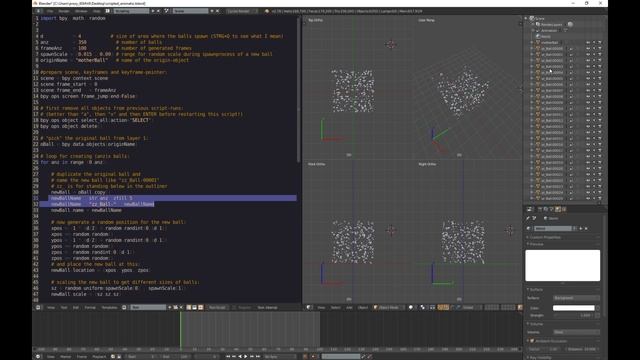
Task: Open pivot point selector in 3D view header
Action: pos(423,307)
